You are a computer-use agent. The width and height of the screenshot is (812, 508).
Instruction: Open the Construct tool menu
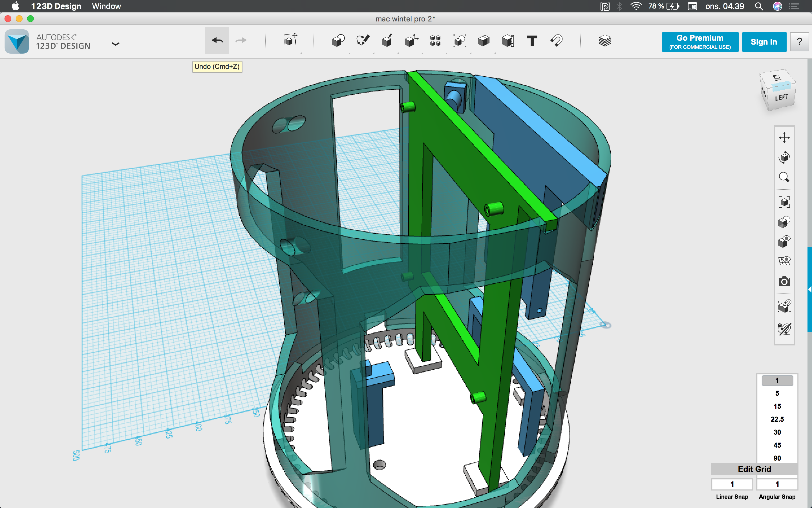[387, 41]
